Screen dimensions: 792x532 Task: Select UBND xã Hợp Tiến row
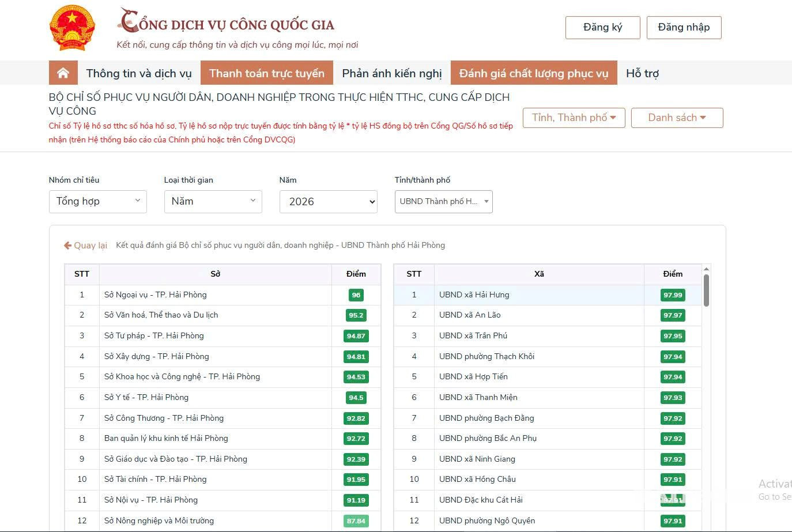[548, 377]
